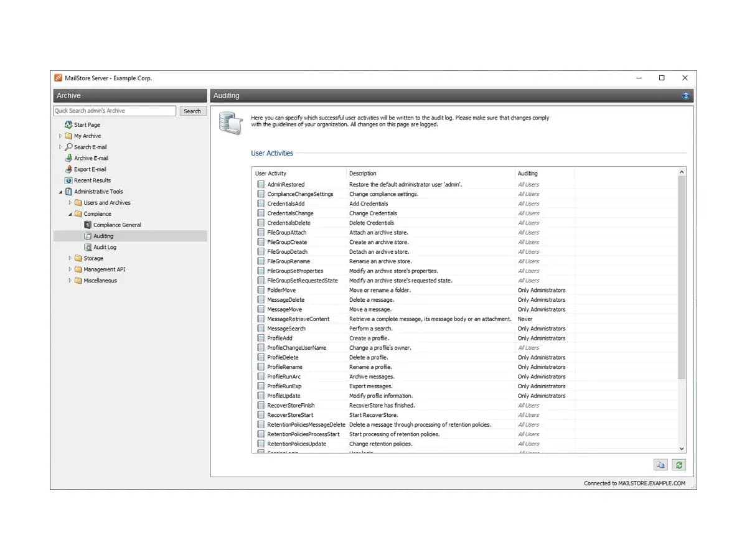Click the AdminRestored row icon
This screenshot has height=560, width=747.
tap(261, 185)
